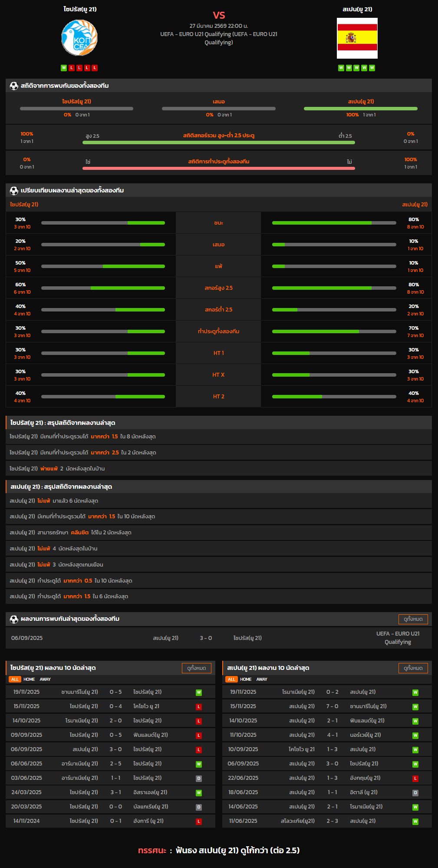This screenshot has height=868, width=438.
Task: Click red L badge on Spain vs England row
Action: (x=415, y=779)
